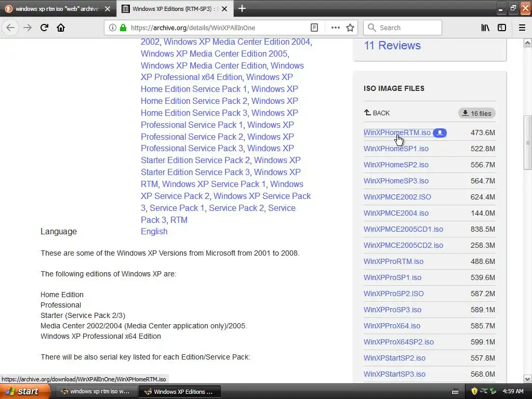Viewport: 532px width, 399px height.
Task: Select the Windows XP Editions (RTM-SP3) tab
Action: (175, 9)
